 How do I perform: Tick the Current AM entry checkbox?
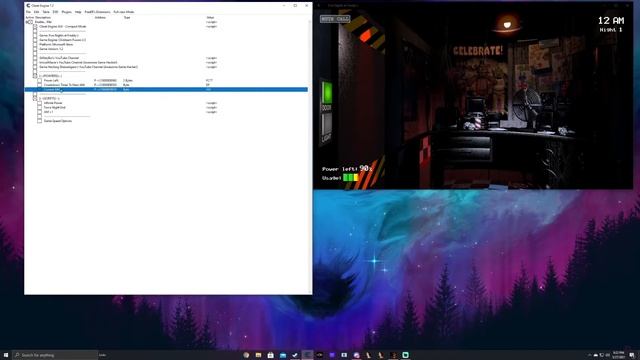(40, 89)
